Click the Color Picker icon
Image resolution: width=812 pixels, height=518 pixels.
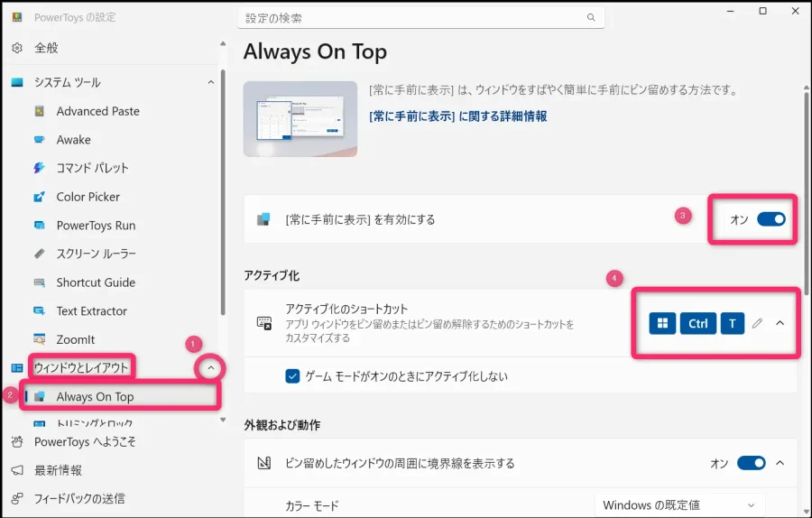click(x=40, y=197)
